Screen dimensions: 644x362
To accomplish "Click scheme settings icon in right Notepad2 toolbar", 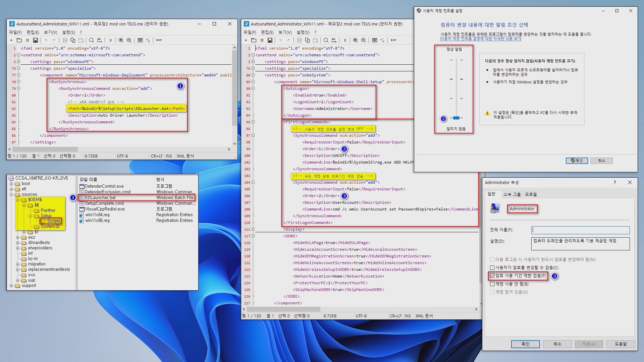I will click(x=374, y=40).
